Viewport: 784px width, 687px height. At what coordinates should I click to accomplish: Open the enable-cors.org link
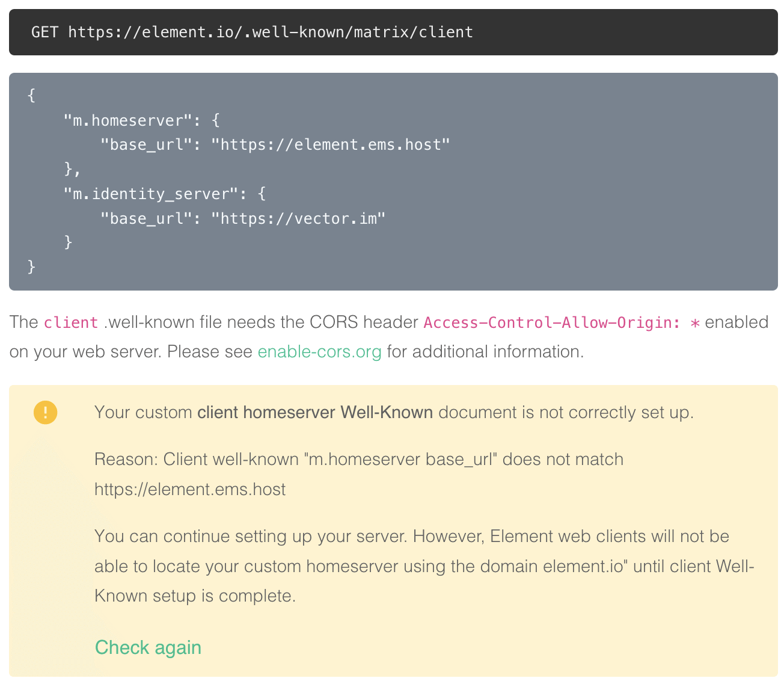point(319,351)
